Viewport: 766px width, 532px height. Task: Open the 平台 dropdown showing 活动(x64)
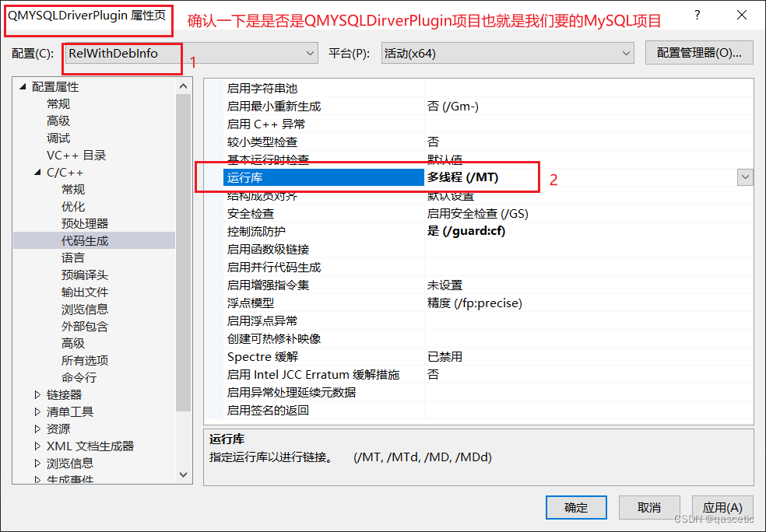[x=507, y=53]
